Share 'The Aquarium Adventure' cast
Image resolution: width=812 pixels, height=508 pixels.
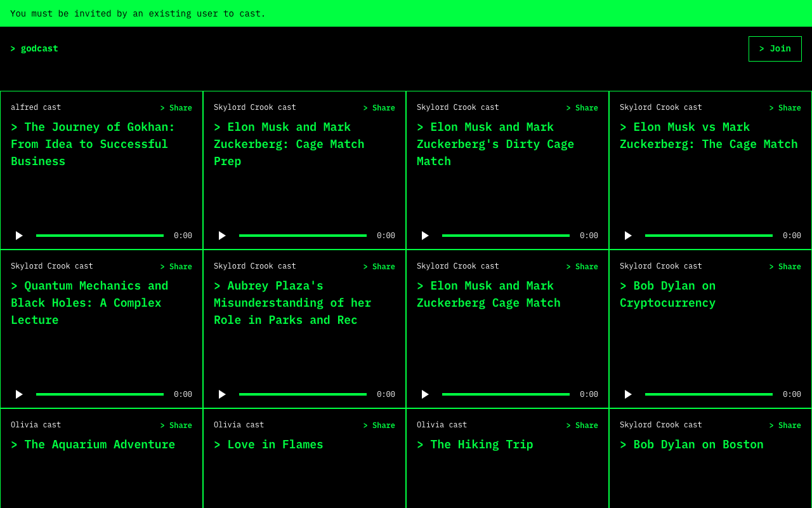(x=176, y=425)
